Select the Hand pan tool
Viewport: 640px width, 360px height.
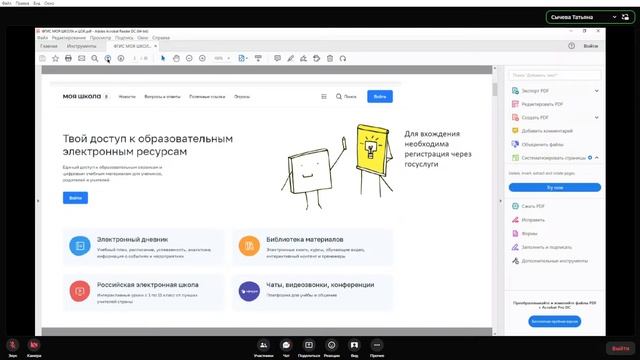[176, 58]
